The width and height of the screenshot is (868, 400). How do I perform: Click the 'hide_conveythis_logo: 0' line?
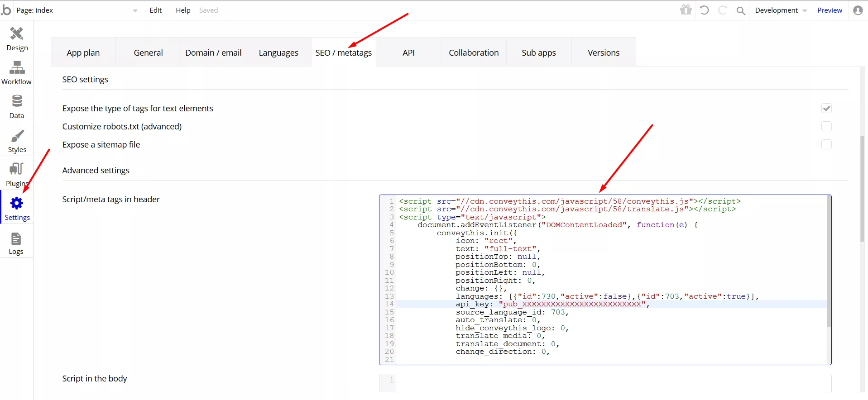(512, 328)
